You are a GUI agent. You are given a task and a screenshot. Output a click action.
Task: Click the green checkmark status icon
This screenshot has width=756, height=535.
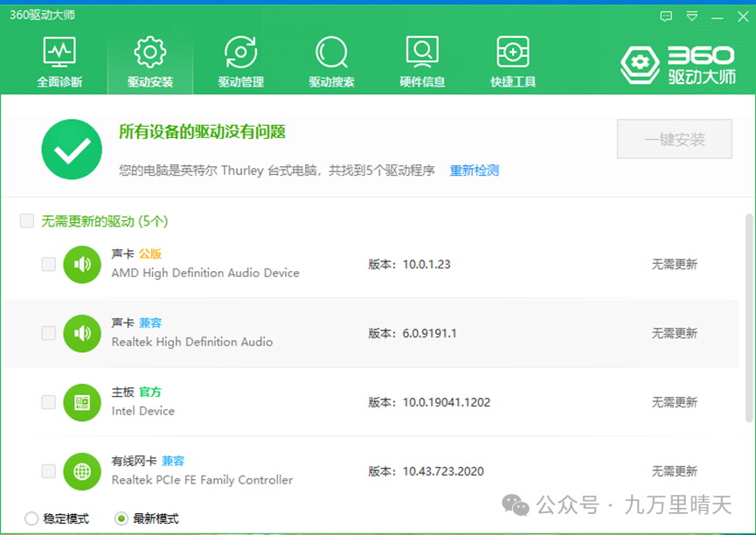[x=72, y=149]
